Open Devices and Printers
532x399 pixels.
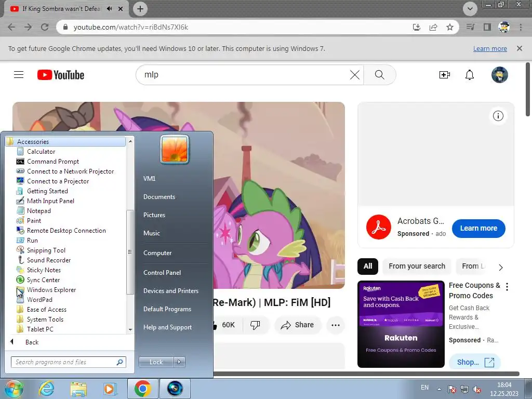(170, 291)
